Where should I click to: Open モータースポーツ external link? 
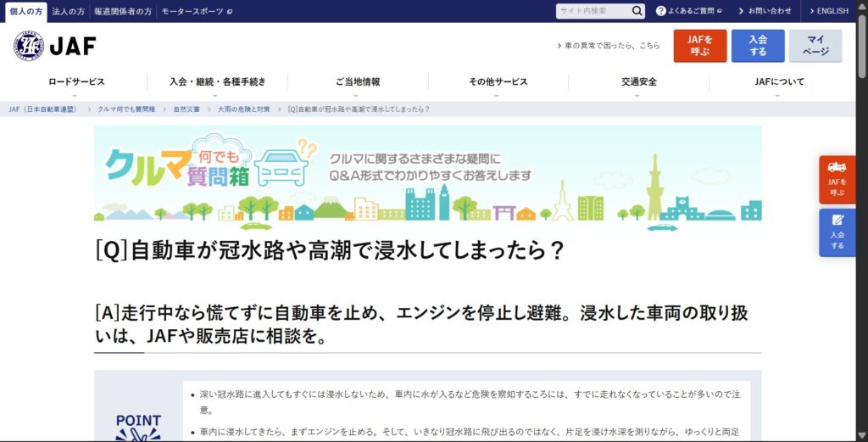197,11
